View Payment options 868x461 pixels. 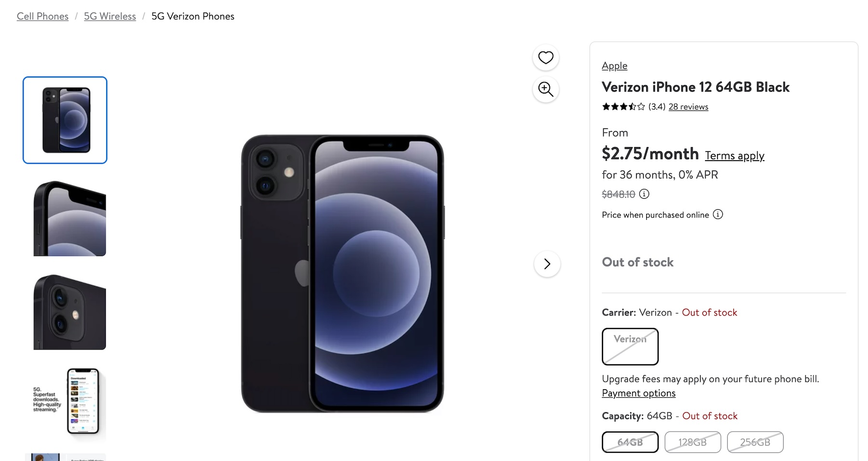638,393
